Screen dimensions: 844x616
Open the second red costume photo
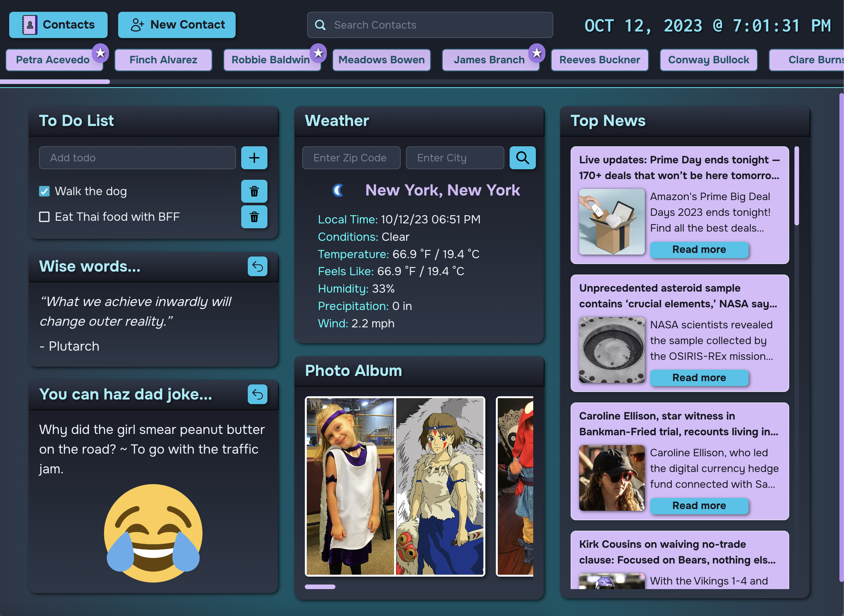(515, 486)
